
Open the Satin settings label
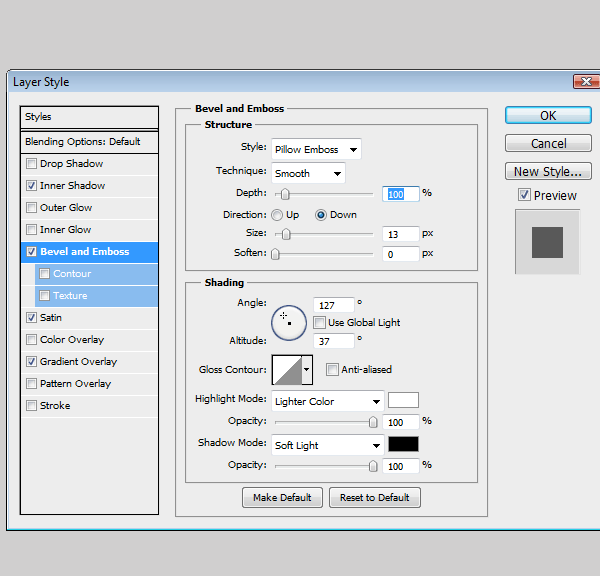tap(51, 318)
